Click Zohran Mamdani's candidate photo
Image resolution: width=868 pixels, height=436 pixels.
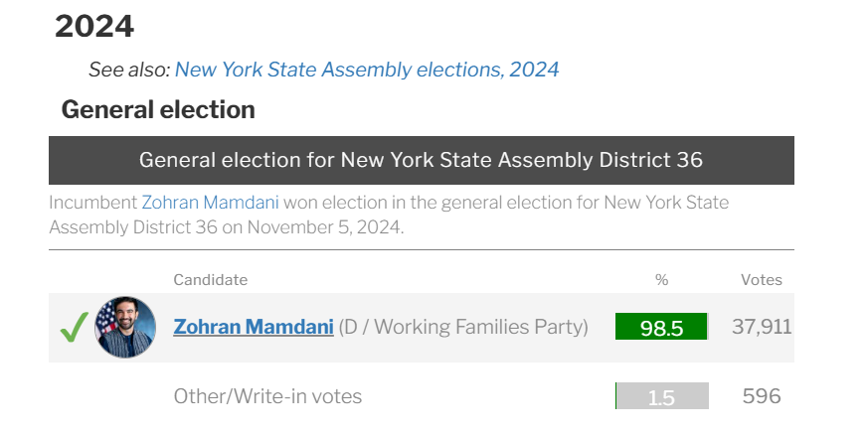click(x=125, y=328)
